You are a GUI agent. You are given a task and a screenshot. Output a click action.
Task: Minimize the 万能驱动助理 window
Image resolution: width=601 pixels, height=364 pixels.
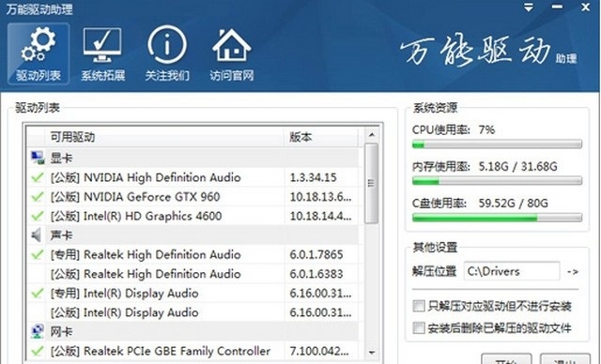point(557,7)
